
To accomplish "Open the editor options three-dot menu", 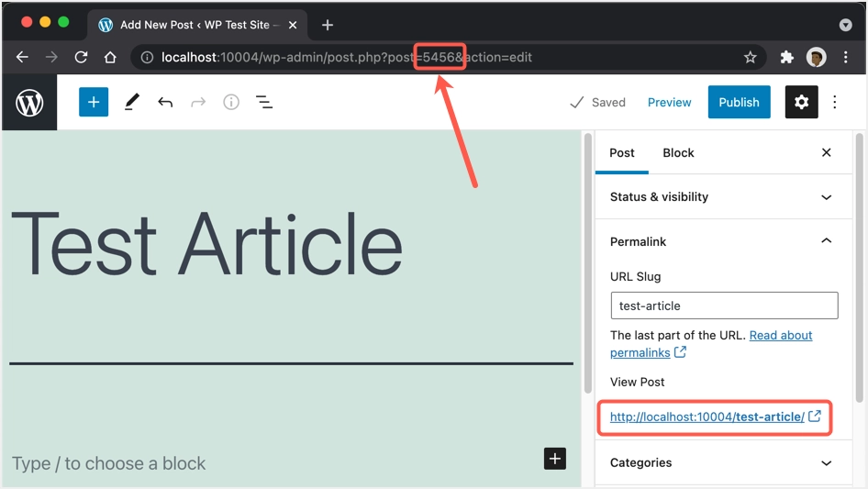I will click(x=835, y=102).
